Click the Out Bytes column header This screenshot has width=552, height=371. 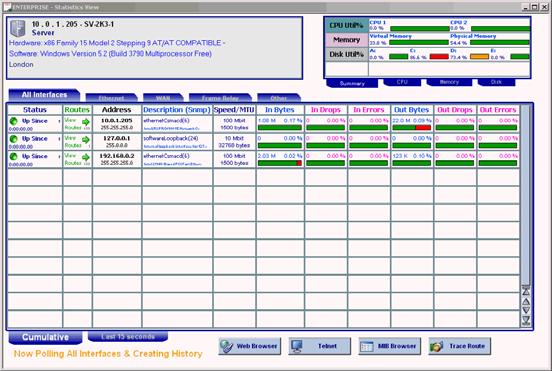click(x=412, y=110)
